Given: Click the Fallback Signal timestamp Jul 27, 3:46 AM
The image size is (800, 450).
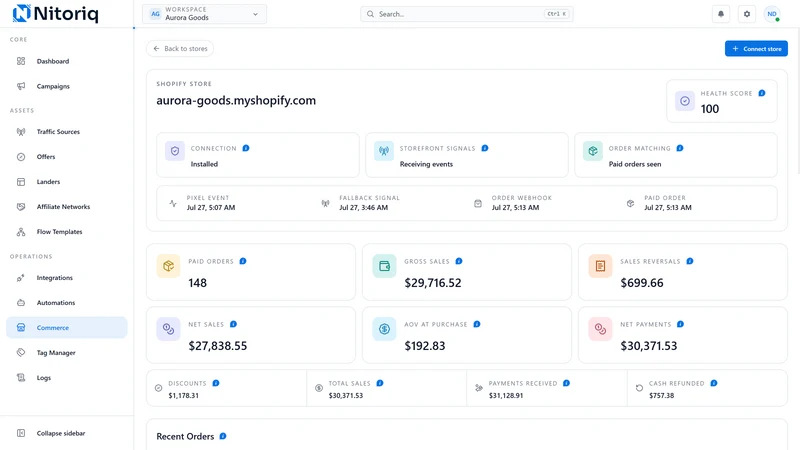Looking at the screenshot, I should click(363, 208).
